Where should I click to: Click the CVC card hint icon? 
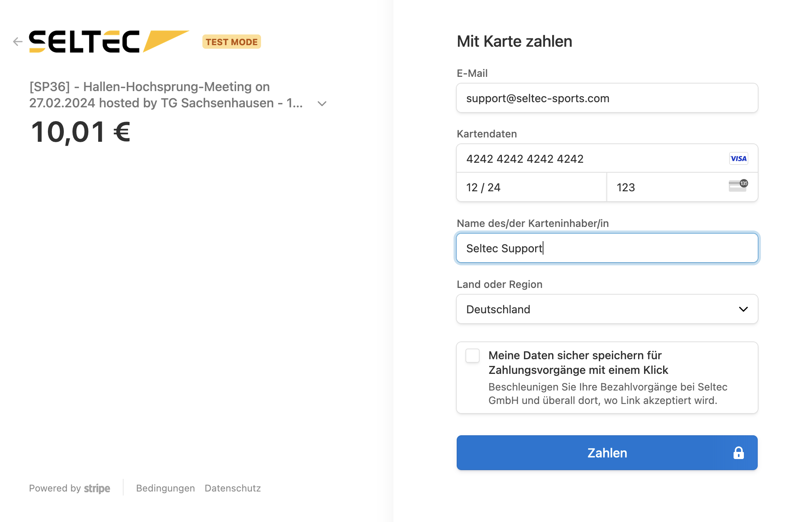[x=738, y=186]
